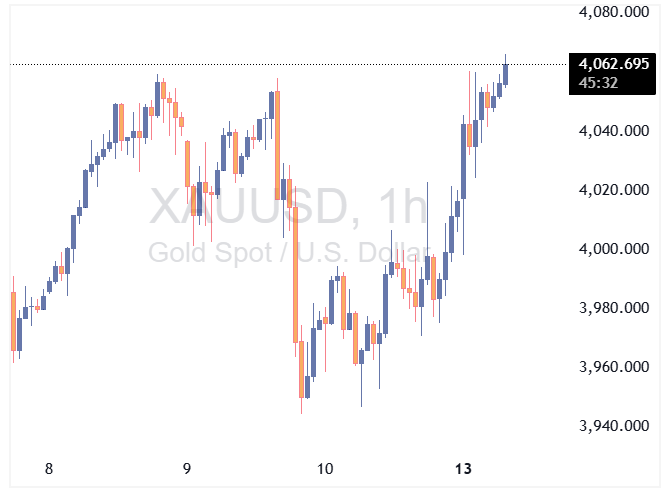The image size is (670, 502).
Task: Click date label 13 on time axis
Action: click(462, 468)
